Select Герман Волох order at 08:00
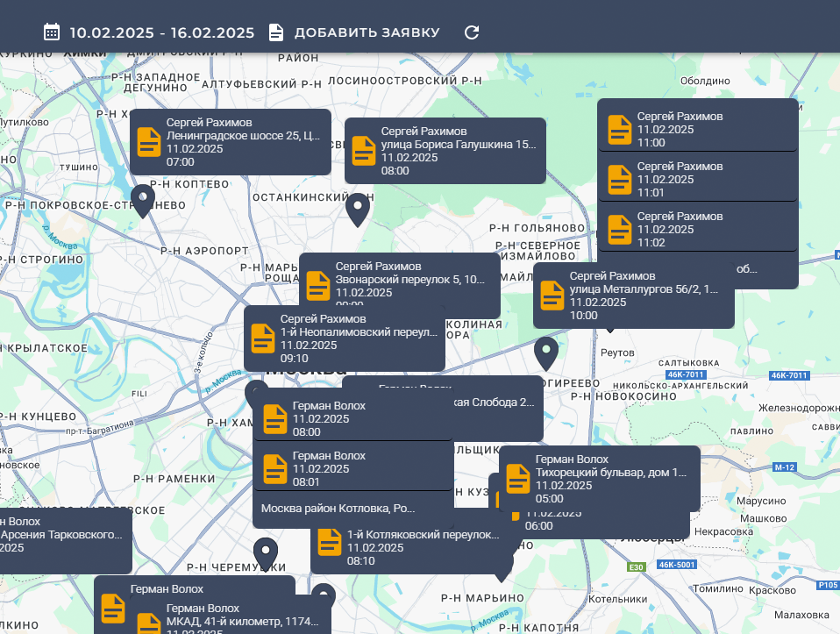This screenshot has height=634, width=840. tap(352, 418)
